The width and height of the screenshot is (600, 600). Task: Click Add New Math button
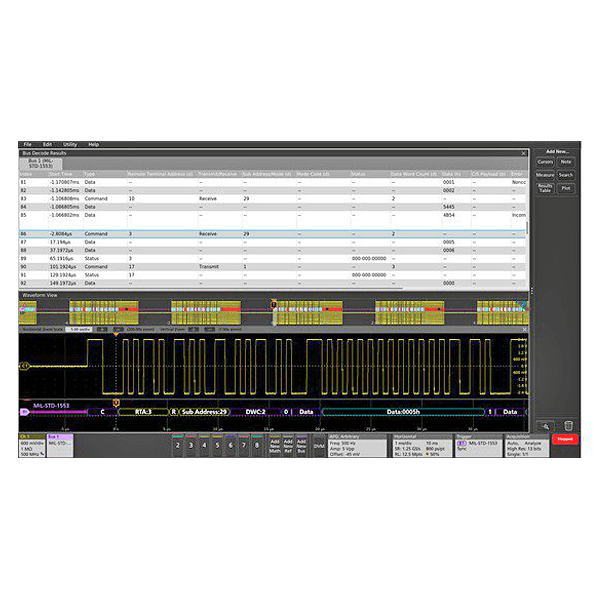[275, 445]
